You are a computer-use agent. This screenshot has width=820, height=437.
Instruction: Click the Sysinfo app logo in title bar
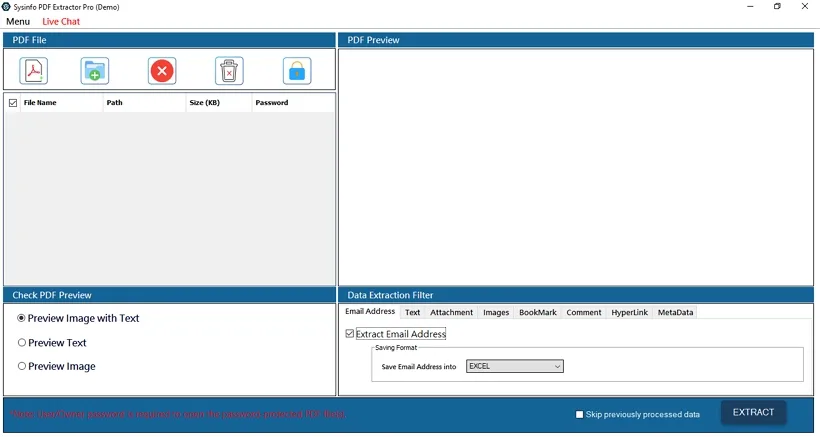coord(6,7)
